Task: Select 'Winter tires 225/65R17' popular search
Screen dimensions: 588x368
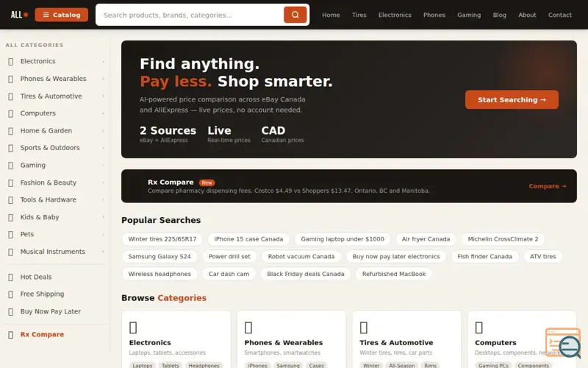Action: click(x=162, y=239)
